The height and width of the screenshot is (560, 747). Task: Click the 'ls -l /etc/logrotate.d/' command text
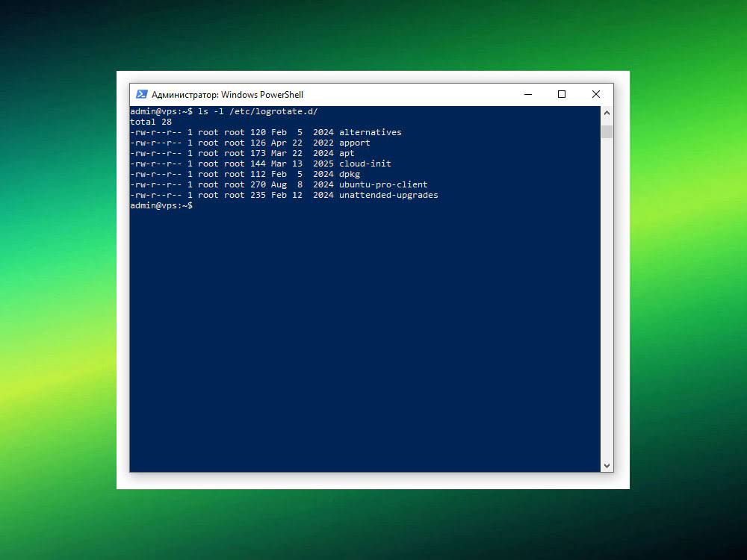[x=257, y=111]
